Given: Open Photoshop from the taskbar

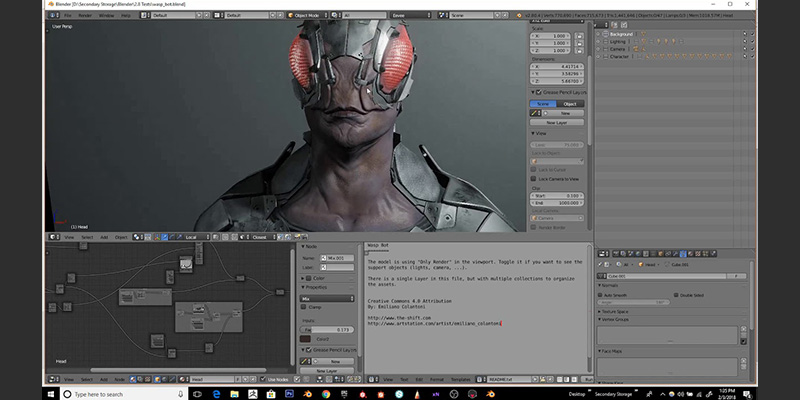Looking at the screenshot, I should [289, 394].
